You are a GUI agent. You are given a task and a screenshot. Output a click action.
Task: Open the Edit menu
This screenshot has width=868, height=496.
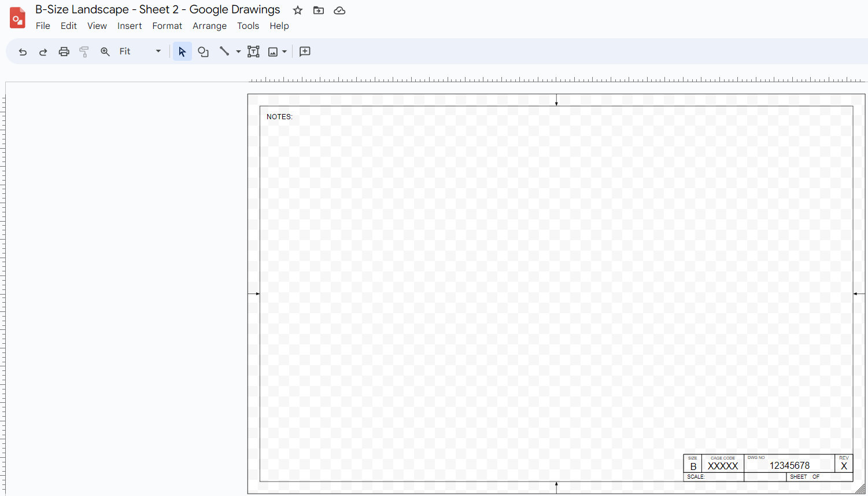69,26
